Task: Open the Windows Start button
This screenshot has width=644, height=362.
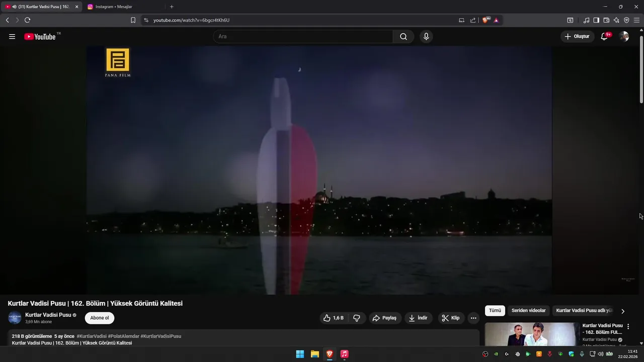Action: click(x=300, y=354)
